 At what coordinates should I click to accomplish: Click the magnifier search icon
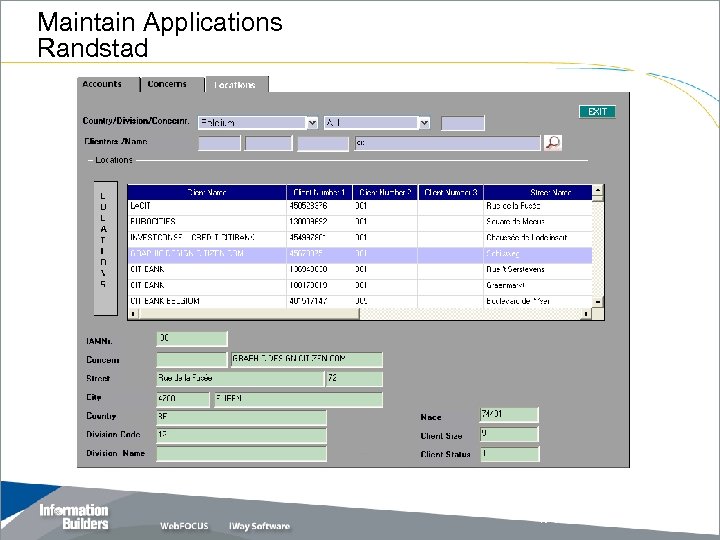coord(553,143)
